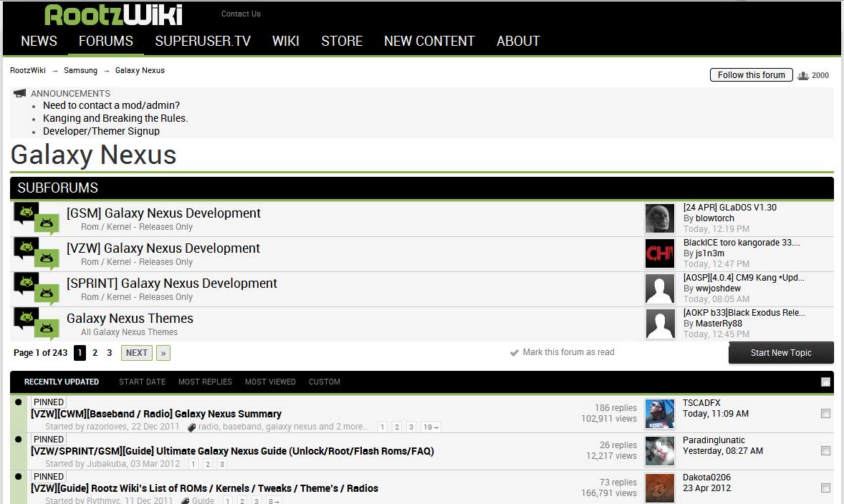This screenshot has height=504, width=844.
Task: Expand remaining thread pages via the 19 arrow
Action: [x=430, y=426]
